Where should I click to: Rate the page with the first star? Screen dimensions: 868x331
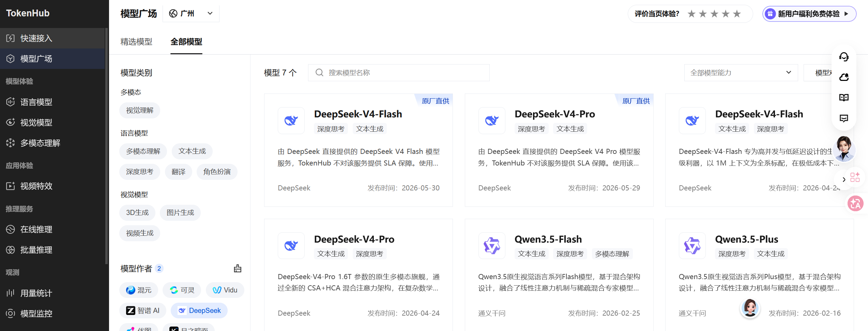691,14
